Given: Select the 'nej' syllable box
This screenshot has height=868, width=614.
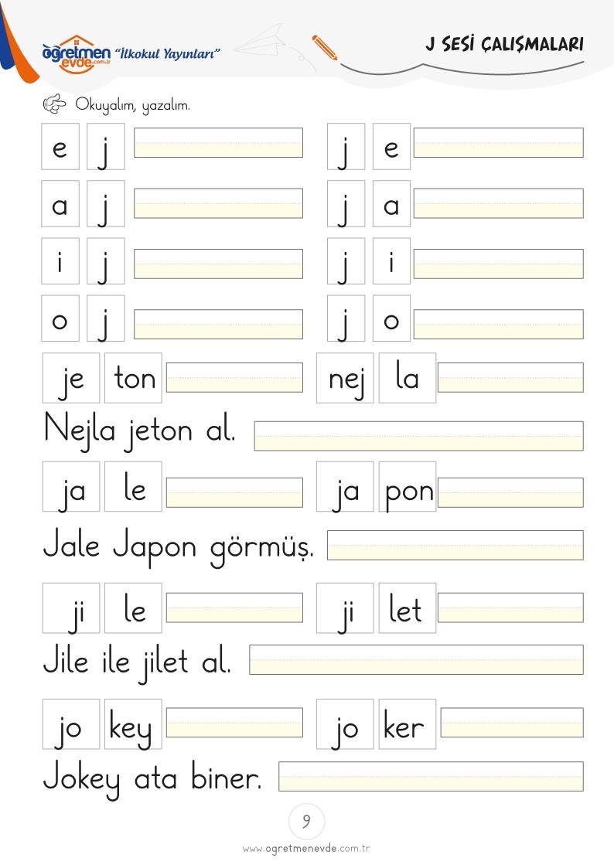Looking at the screenshot, I should click(x=346, y=378).
